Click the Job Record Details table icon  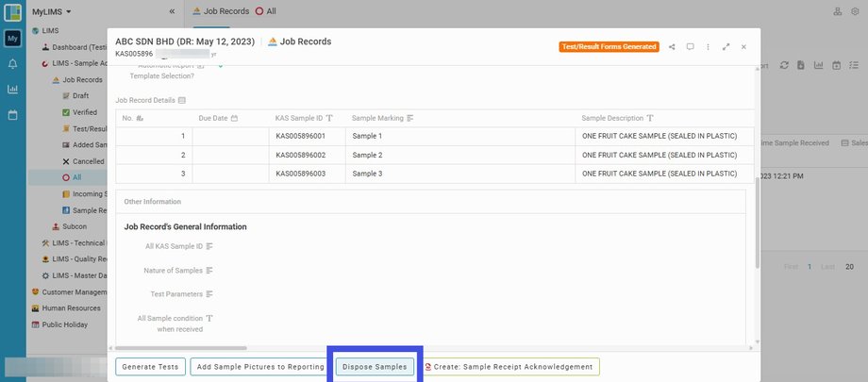182,101
